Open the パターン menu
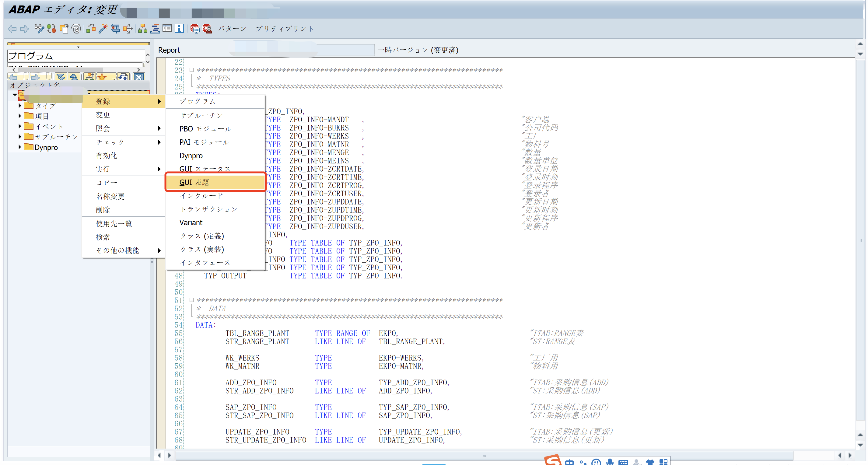The width and height of the screenshot is (868, 465). pyautogui.click(x=233, y=29)
